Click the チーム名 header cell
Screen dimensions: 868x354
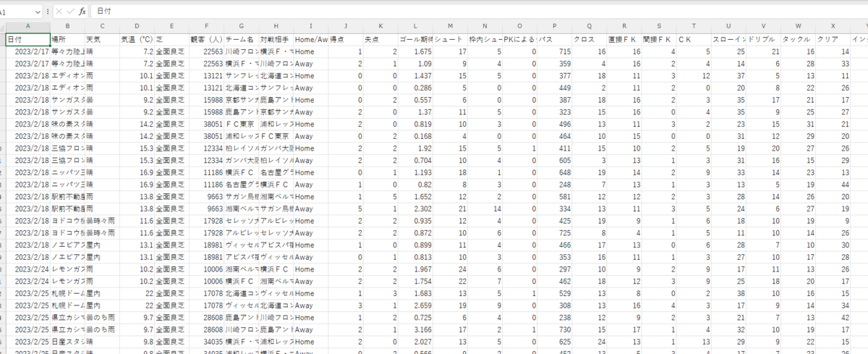[242, 38]
